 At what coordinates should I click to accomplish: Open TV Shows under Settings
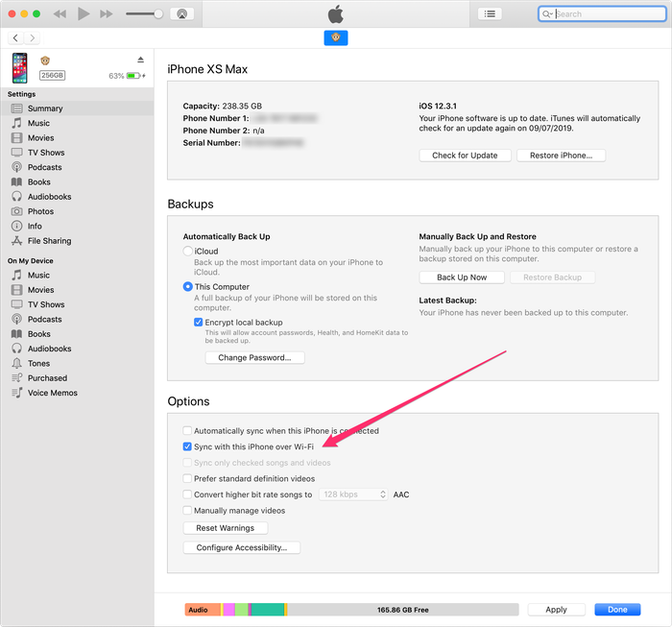click(77, 153)
